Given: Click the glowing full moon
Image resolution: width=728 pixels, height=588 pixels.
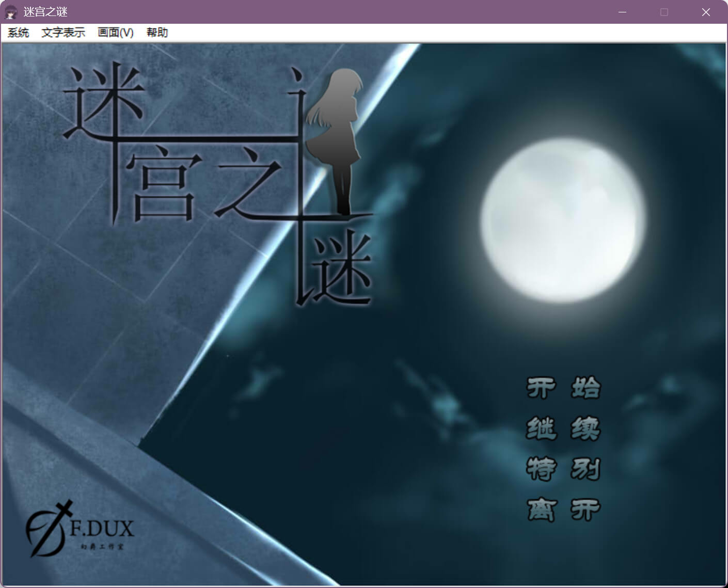Looking at the screenshot, I should point(563,219).
